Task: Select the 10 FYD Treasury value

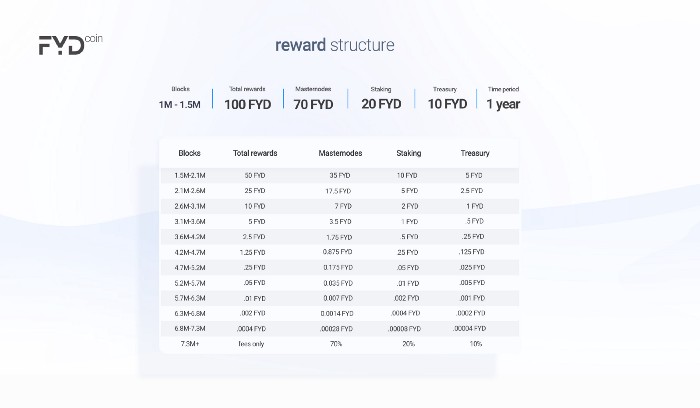Action: 447,104
